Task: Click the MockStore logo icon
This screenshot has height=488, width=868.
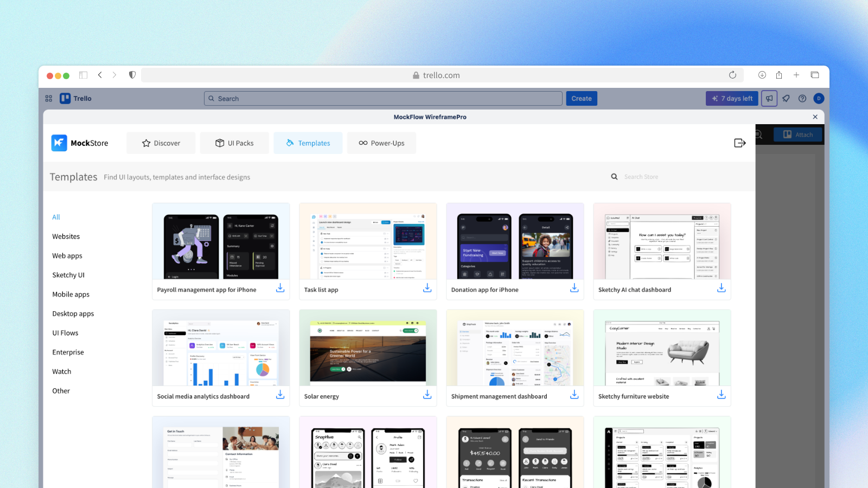Action: point(59,143)
